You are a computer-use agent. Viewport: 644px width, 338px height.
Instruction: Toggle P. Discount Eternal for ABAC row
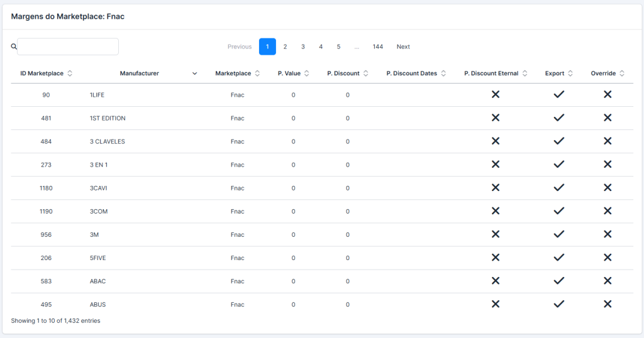496,281
